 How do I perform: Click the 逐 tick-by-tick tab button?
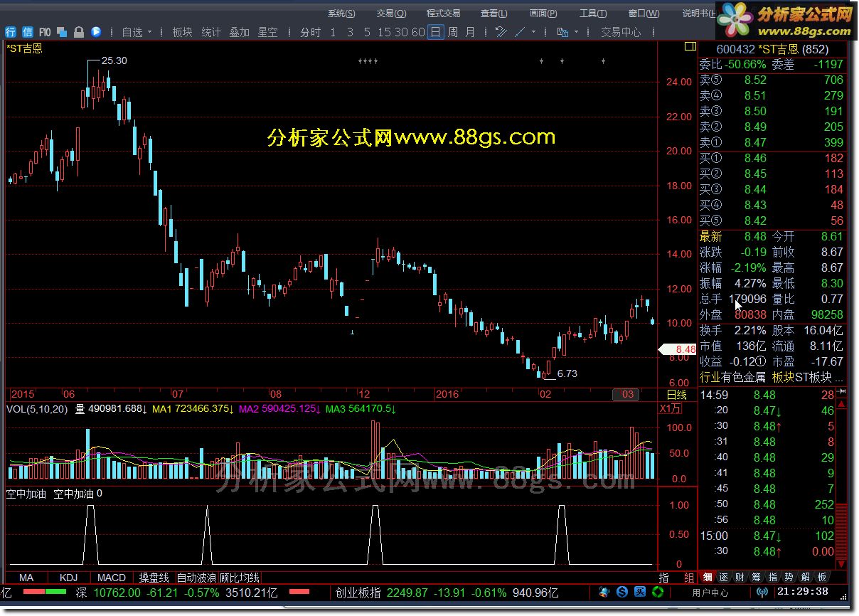click(x=723, y=577)
